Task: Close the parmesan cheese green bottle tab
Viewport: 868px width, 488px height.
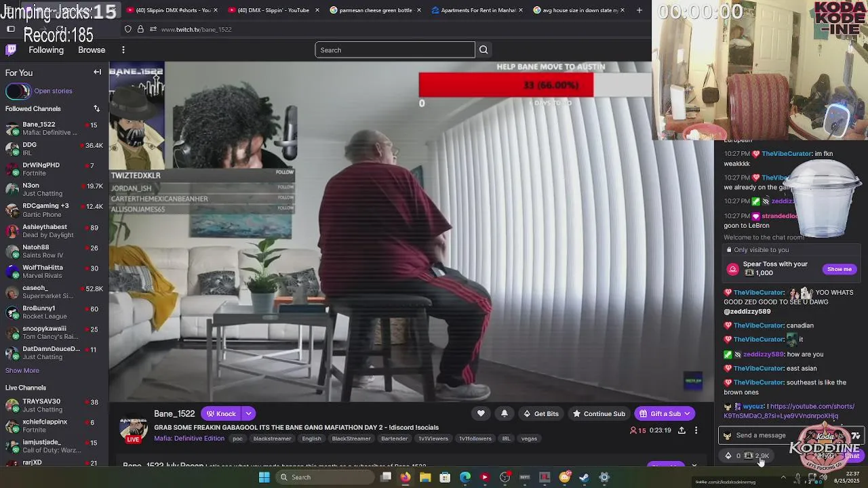Action: point(419,10)
